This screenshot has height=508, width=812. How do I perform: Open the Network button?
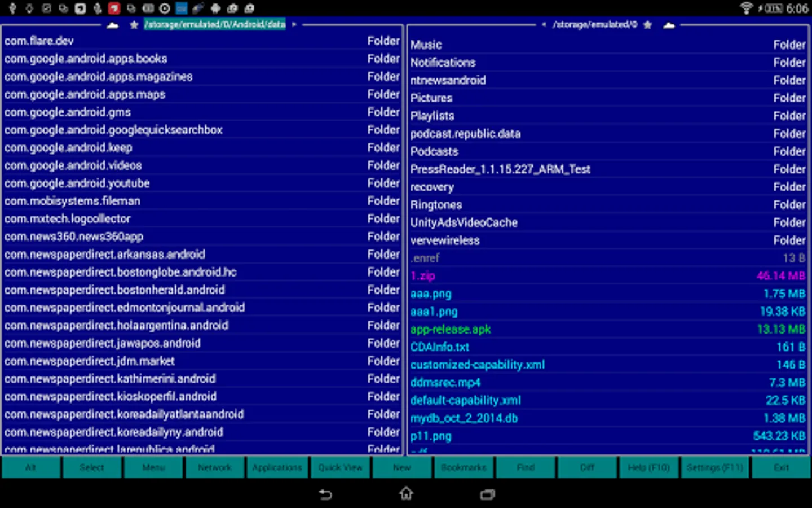tap(215, 467)
